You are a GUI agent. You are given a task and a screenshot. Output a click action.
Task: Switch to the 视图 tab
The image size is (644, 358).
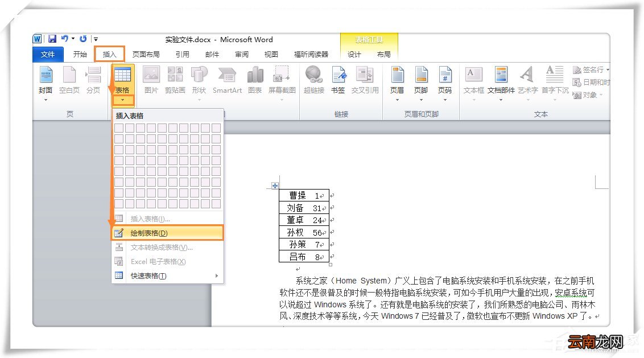(x=271, y=54)
